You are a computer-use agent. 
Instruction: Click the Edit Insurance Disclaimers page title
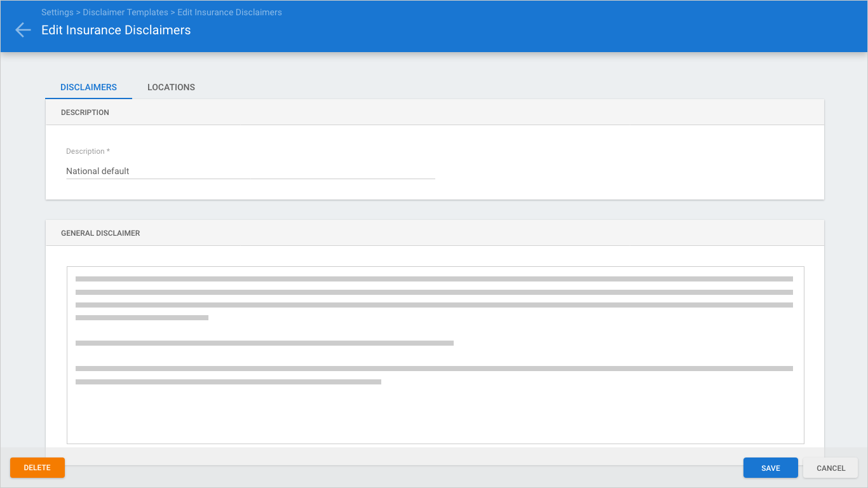click(x=116, y=30)
